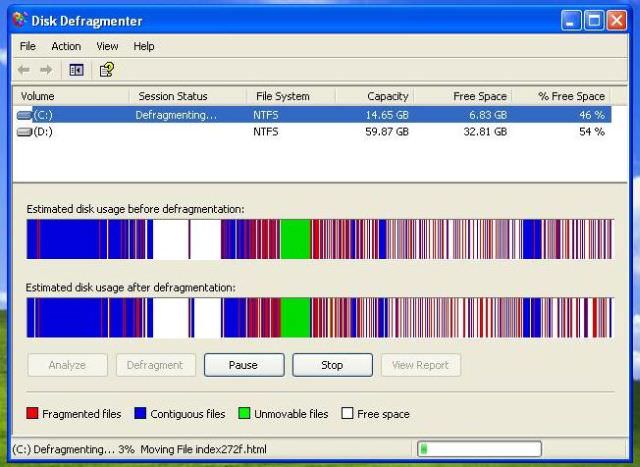
Task: Click the 14.65 GB capacity cell
Action: point(387,115)
